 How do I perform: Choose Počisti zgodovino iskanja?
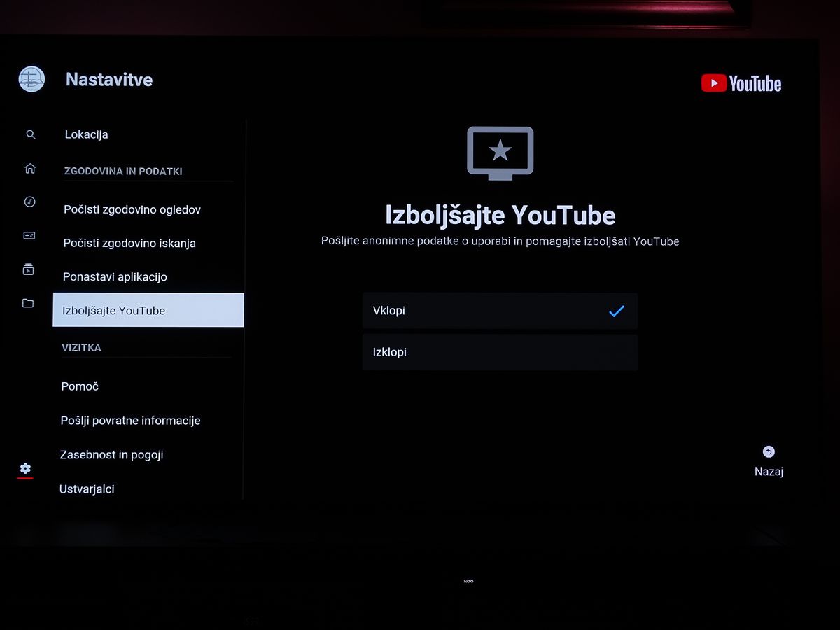[x=129, y=244]
